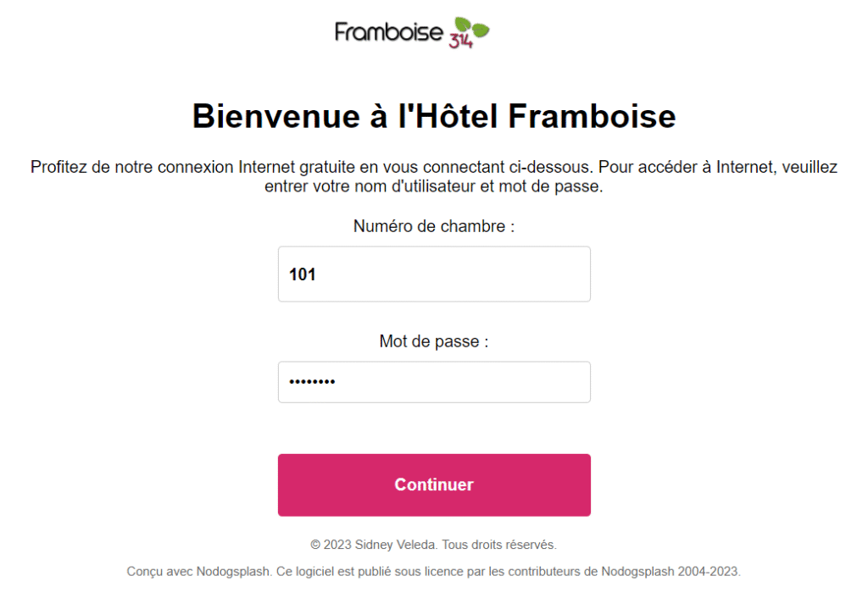The width and height of the screenshot is (868, 609).
Task: Focus the Mot de passe field
Action: (x=434, y=382)
